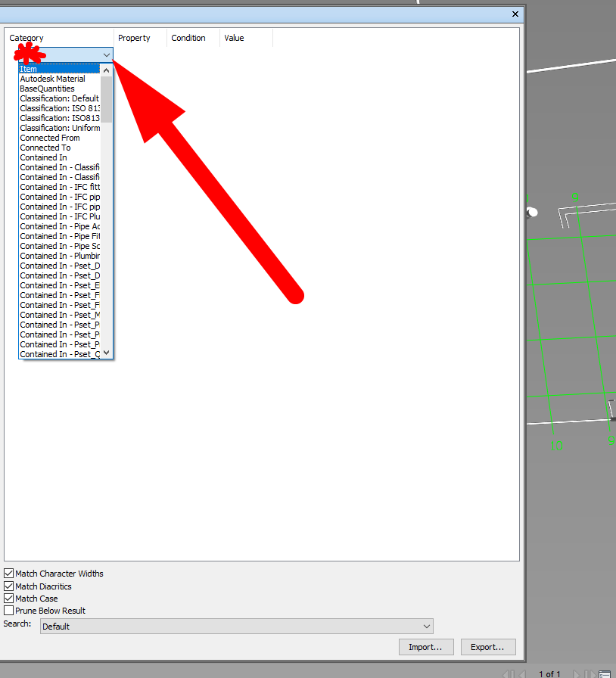Viewport: 616px width, 678px height.
Task: Select 'Contained In - Plumbir' entry
Action: pos(60,256)
